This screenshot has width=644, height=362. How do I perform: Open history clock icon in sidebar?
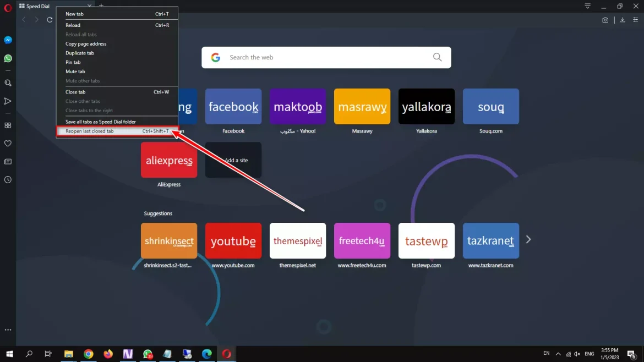point(8,180)
